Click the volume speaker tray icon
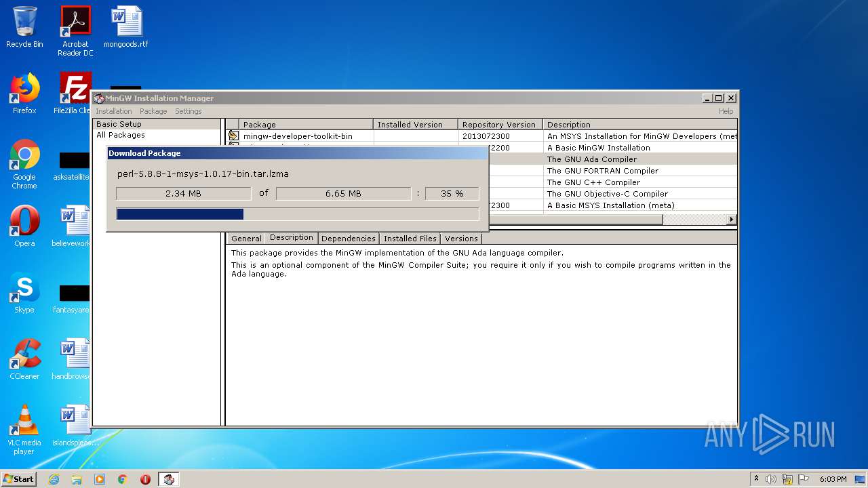 coord(771,479)
